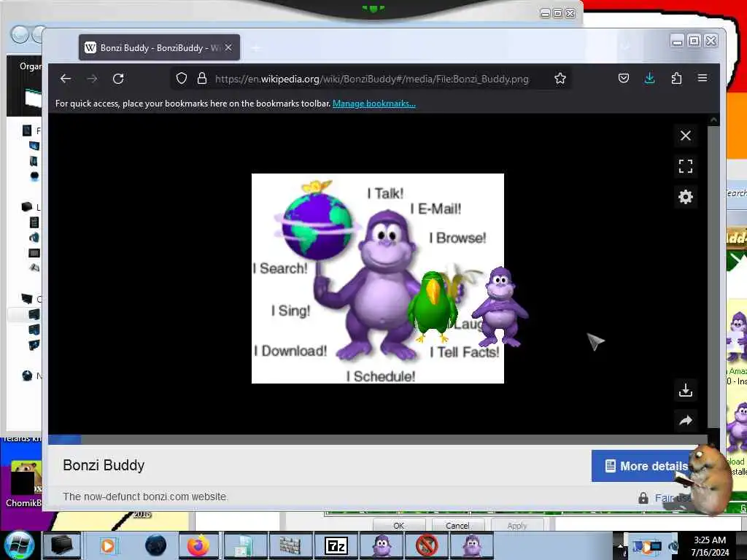
Task: Click the dark globe taskbar icon
Action: click(156, 545)
